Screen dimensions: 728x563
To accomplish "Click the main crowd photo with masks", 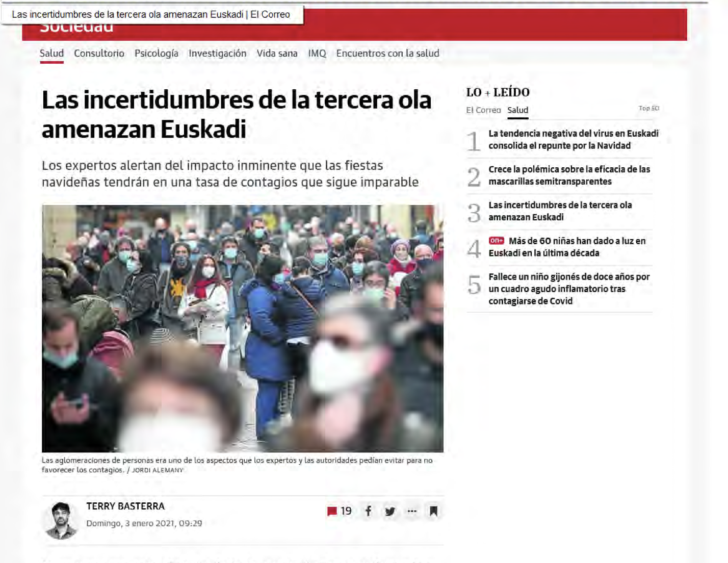I will click(242, 328).
